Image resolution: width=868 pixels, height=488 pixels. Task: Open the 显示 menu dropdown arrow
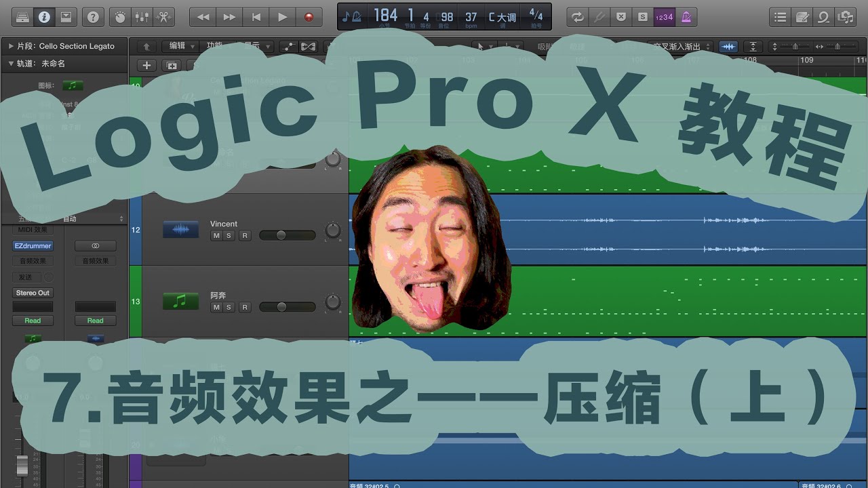point(269,47)
